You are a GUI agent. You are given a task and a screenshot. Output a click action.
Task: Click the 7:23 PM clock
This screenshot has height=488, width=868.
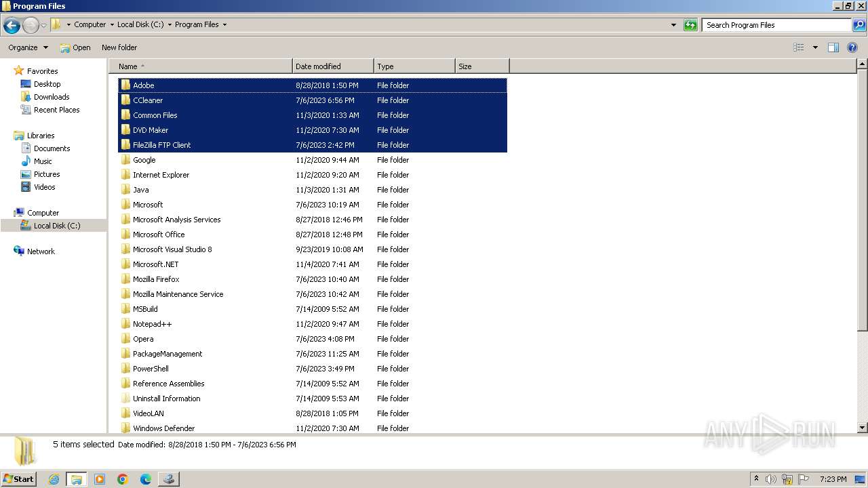coord(833,479)
